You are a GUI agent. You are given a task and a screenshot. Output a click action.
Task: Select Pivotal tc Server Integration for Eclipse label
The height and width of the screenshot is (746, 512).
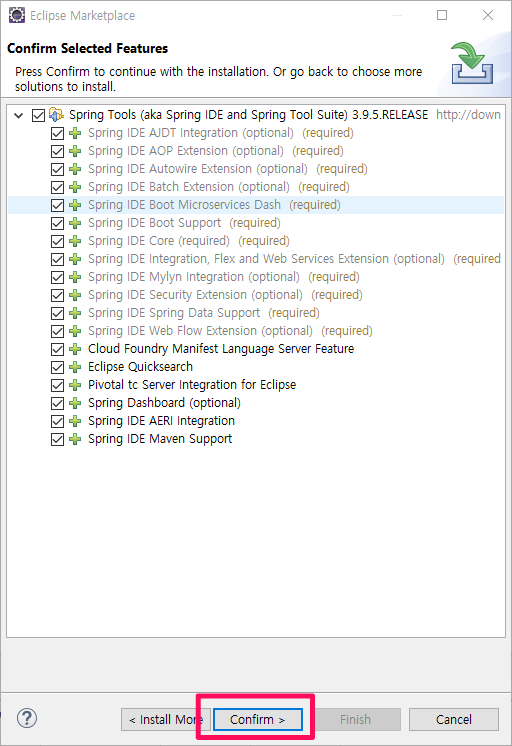tap(192, 384)
